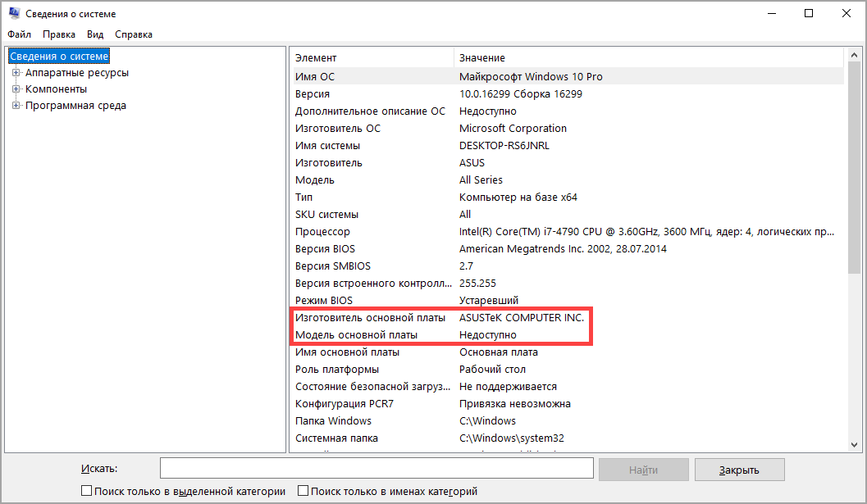Expand the Компоненты node
This screenshot has width=867, height=504.
click(16, 89)
